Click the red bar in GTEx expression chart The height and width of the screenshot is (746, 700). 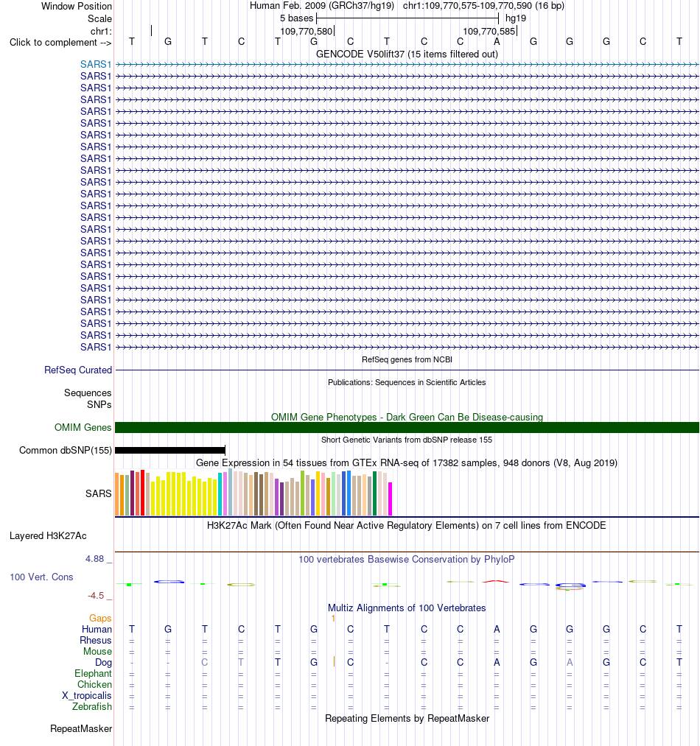coord(142,493)
